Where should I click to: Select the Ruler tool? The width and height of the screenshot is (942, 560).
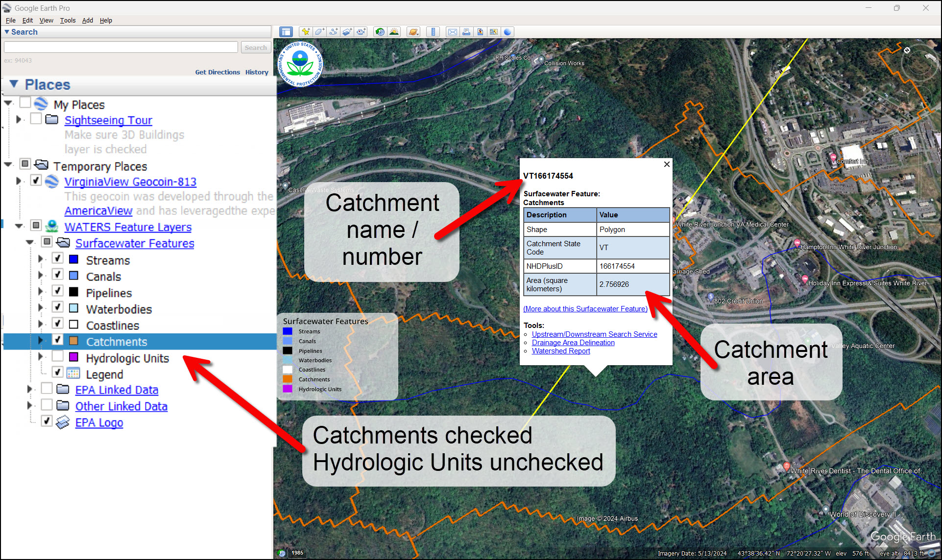coord(433,32)
